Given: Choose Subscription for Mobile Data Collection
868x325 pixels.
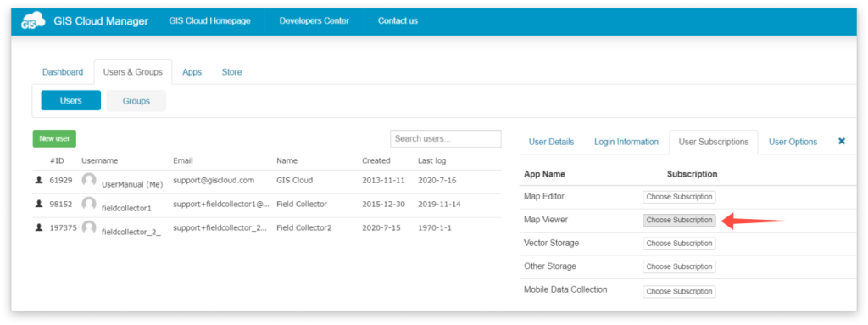Looking at the screenshot, I should [x=679, y=291].
